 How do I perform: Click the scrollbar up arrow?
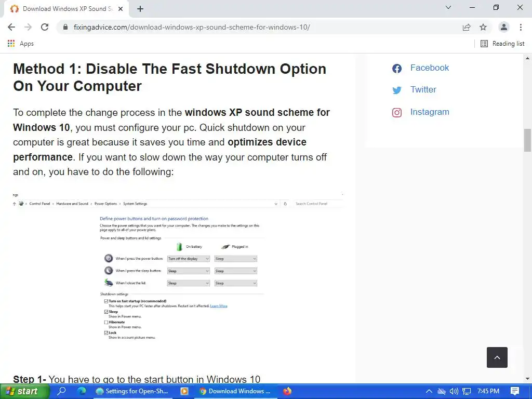pyautogui.click(x=527, y=58)
